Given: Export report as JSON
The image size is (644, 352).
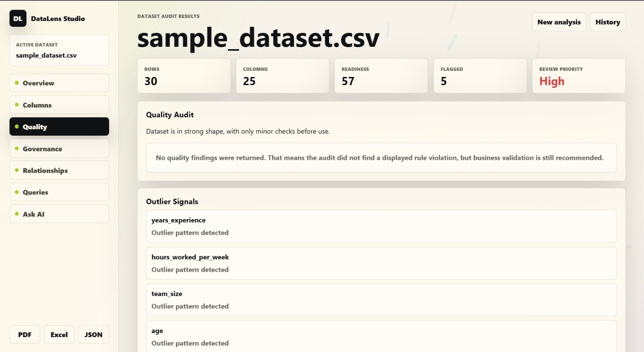Looking at the screenshot, I should pyautogui.click(x=93, y=334).
